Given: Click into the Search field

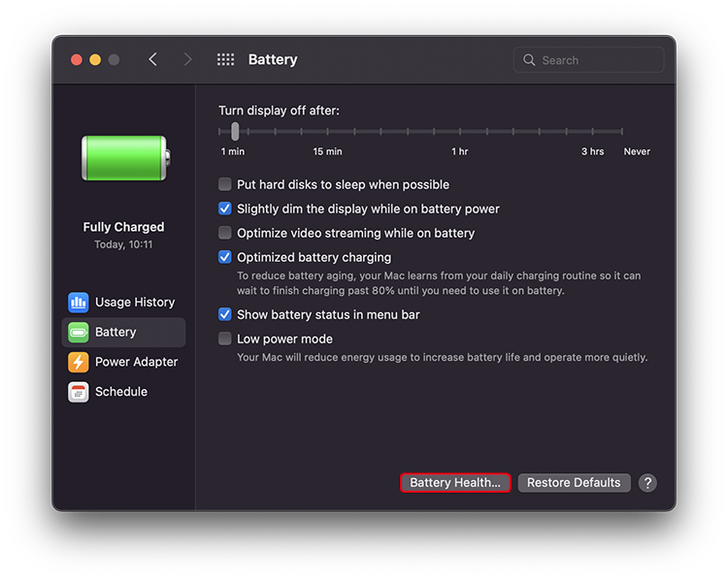Looking at the screenshot, I should tap(589, 60).
